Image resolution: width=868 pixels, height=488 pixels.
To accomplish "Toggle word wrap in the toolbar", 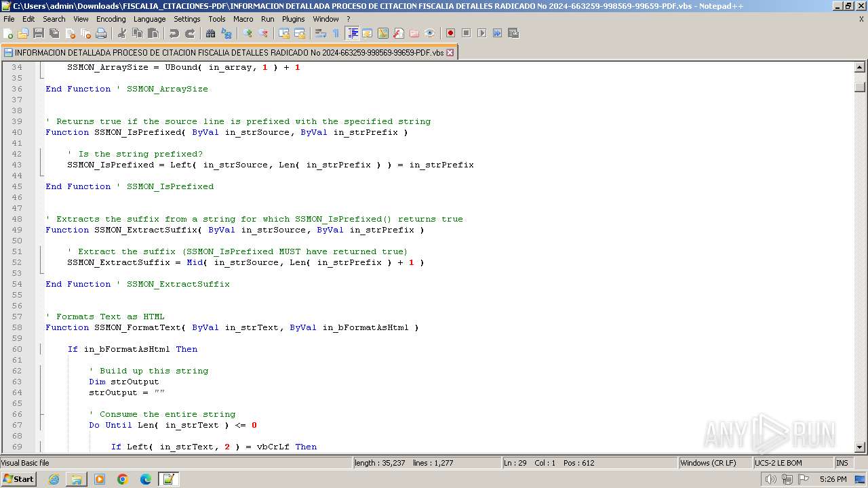I will pyautogui.click(x=321, y=33).
